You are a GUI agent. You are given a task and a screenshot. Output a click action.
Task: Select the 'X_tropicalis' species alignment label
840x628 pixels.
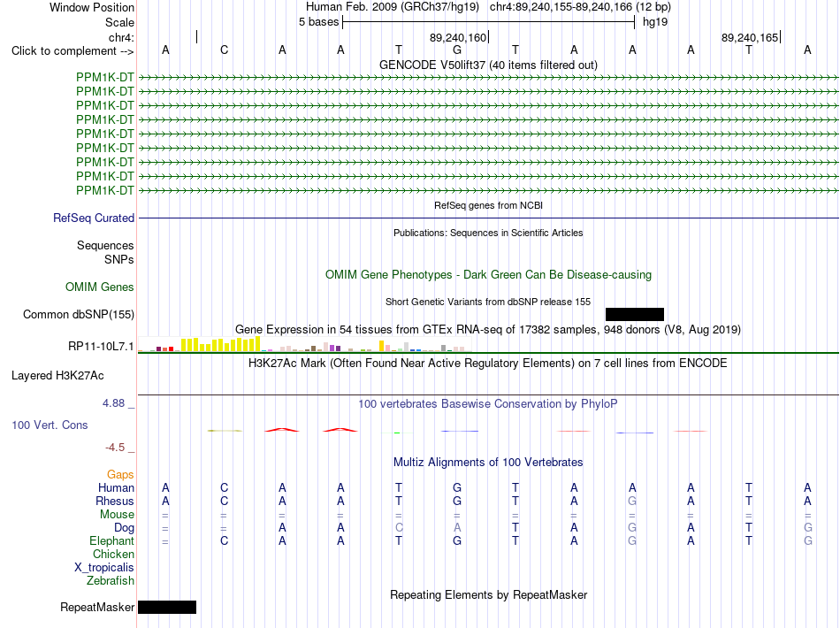point(104,568)
